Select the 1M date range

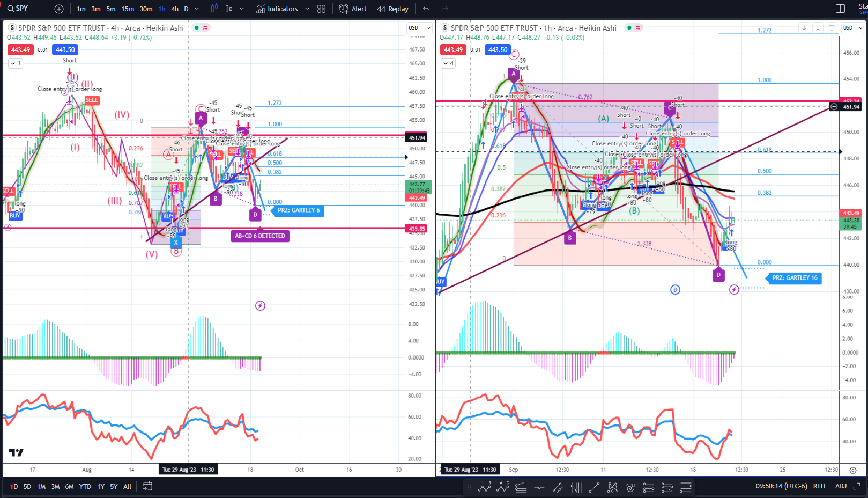(41, 487)
